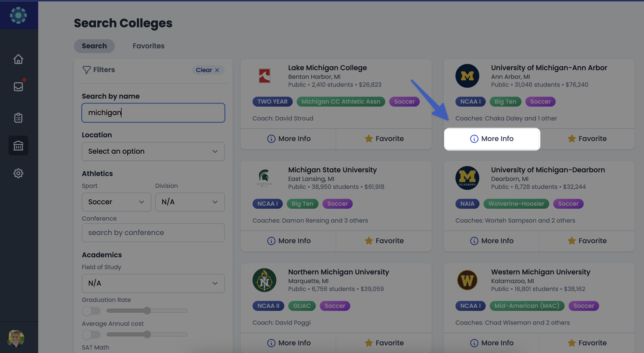The width and height of the screenshot is (644, 353).
Task: Expand the Location select dropdown
Action: [x=153, y=151]
